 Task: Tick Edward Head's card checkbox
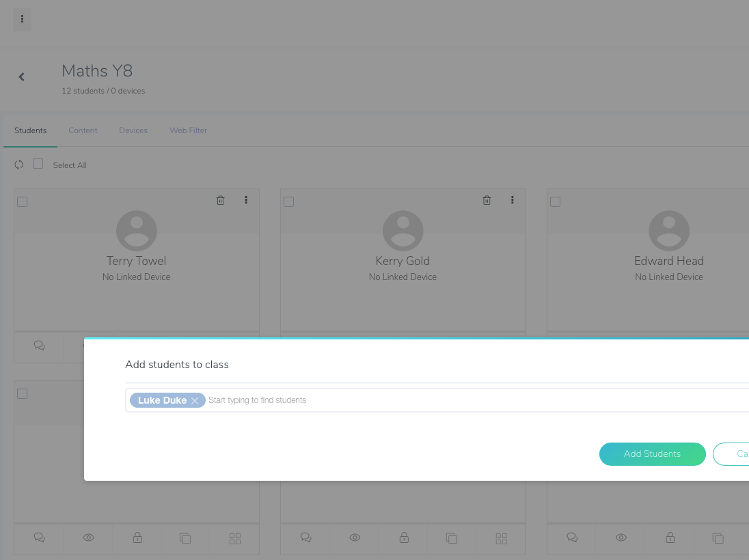pos(555,201)
